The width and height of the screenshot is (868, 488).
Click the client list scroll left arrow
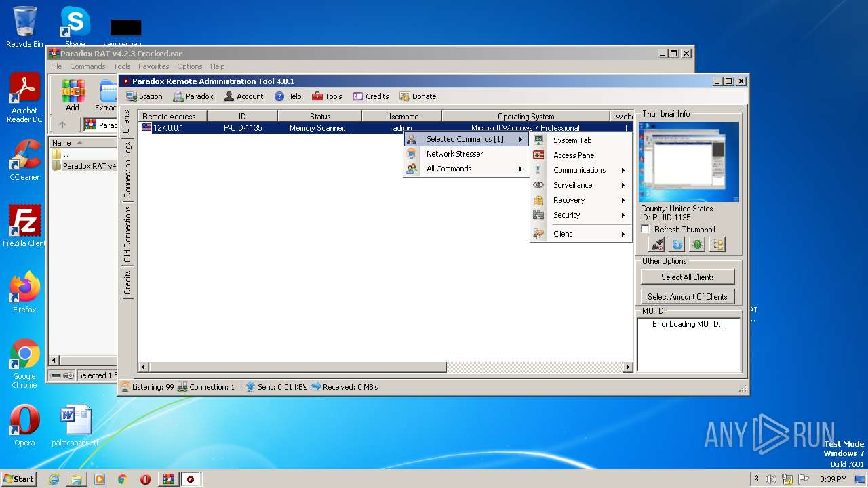click(x=143, y=367)
